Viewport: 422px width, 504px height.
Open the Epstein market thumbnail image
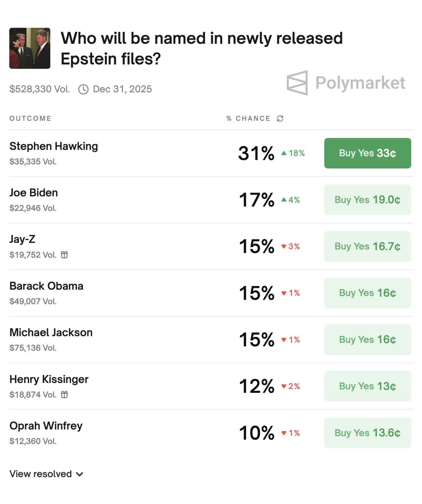coord(30,48)
